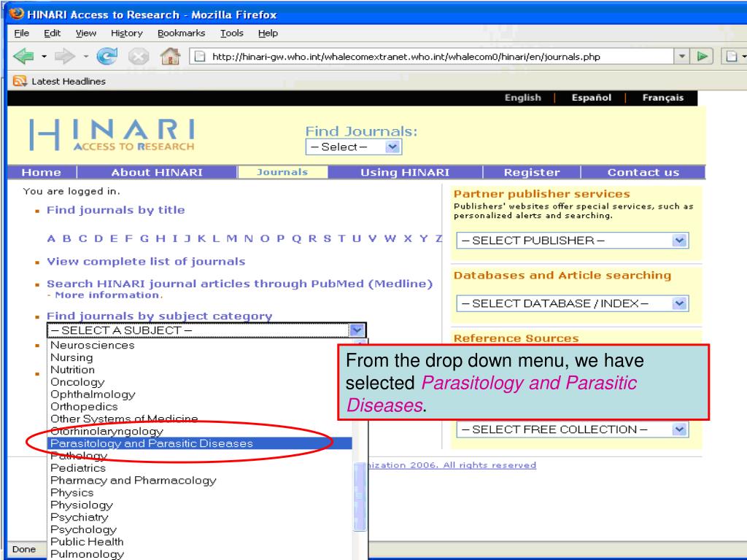Viewport: 747px width, 560px height.
Task: Choose Orthopedics from subject list
Action: point(200,407)
